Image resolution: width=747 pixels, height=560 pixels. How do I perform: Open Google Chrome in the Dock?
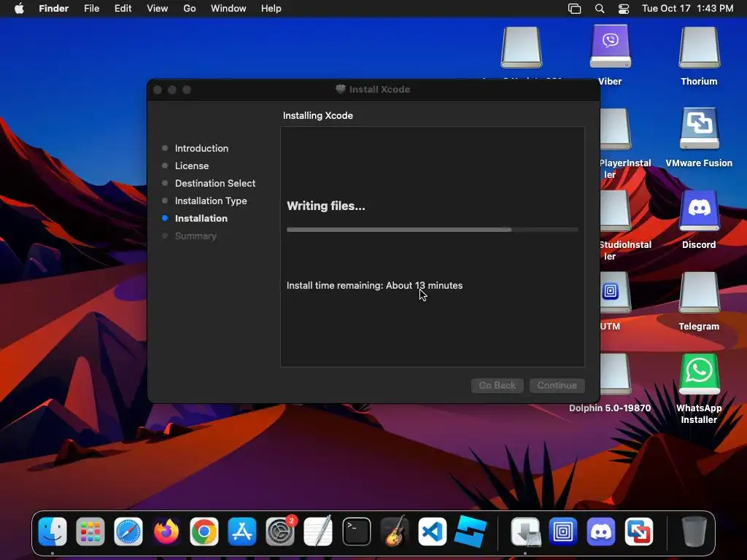[x=204, y=532]
